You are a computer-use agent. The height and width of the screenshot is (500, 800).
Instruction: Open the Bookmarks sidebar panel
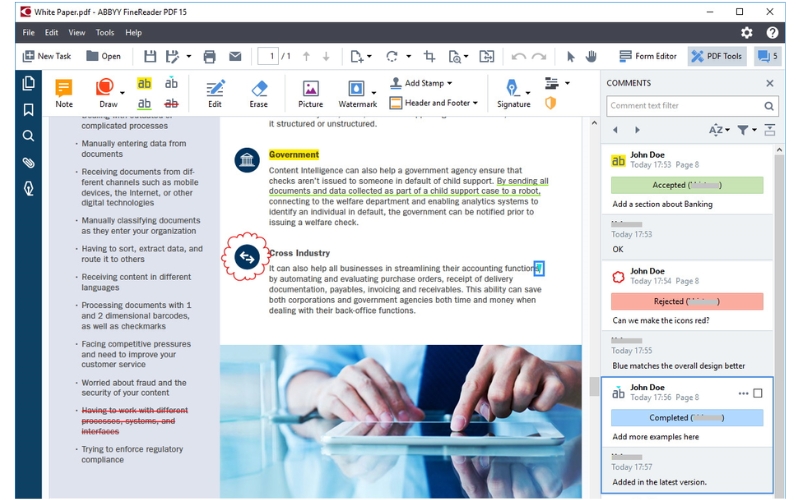coord(29,110)
